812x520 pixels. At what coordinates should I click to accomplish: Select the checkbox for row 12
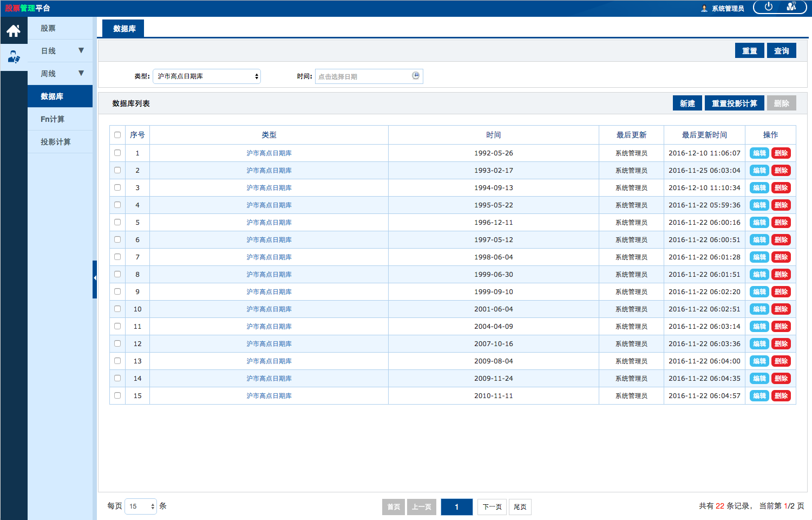[x=117, y=343]
